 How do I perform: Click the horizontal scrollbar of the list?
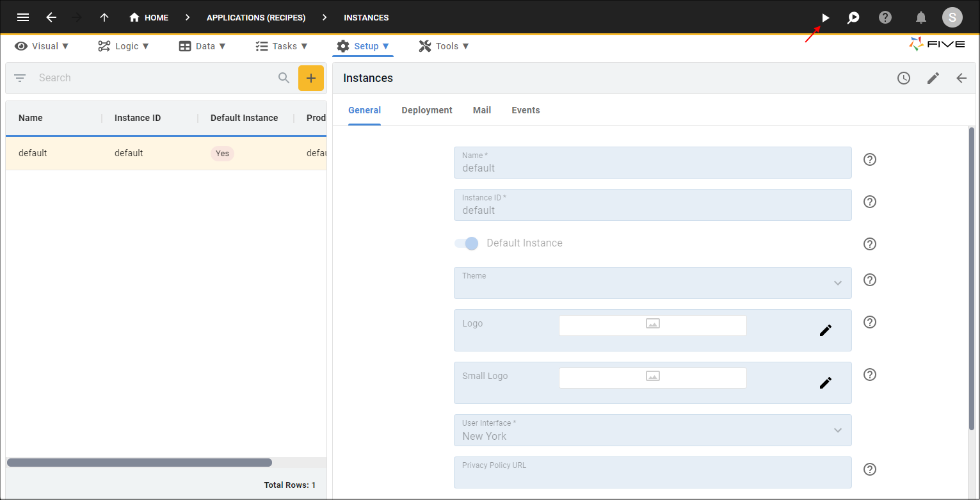(x=140, y=462)
